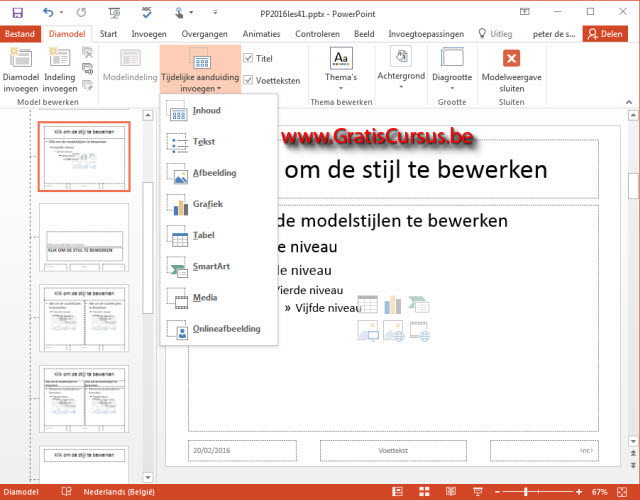640x500 pixels.
Task: Switch to Normal view status icon
Action: click(397, 492)
